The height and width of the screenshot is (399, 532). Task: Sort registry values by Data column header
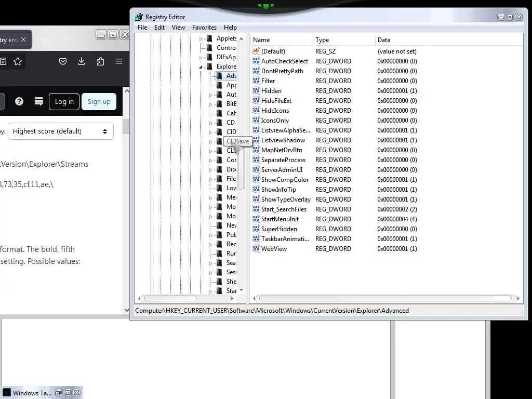point(449,40)
